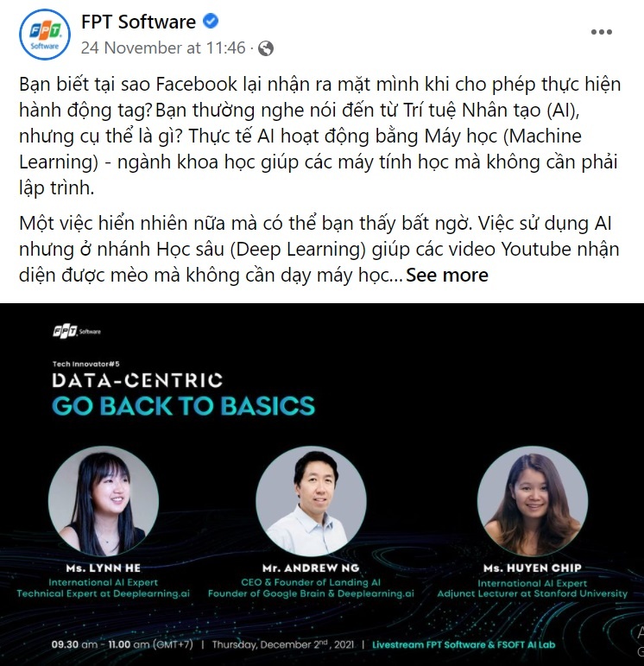Click Ms. Huyen Chip name label

click(x=533, y=568)
